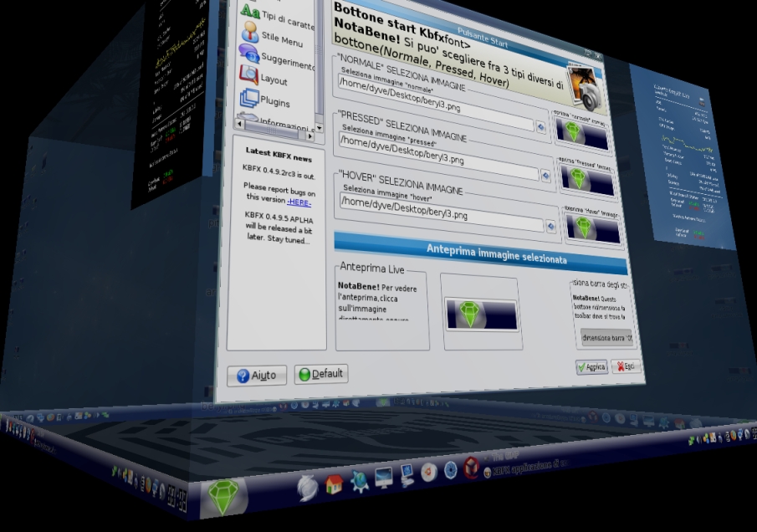Edit the "hover" image path field
This screenshot has width=757, height=532.
tap(442, 211)
